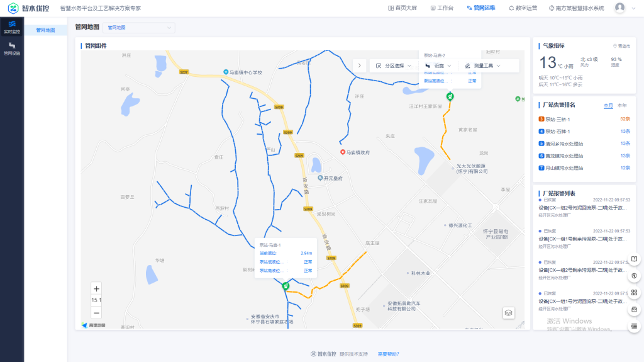This screenshot has height=362, width=644.
Task: Select 管网地图 in the left submenu
Action: (x=45, y=30)
